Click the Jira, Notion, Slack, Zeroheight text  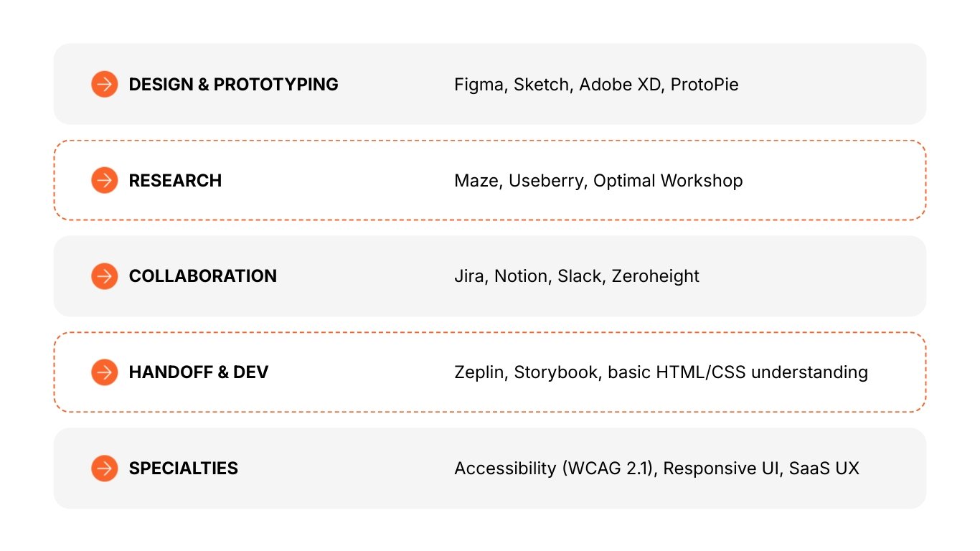point(577,276)
